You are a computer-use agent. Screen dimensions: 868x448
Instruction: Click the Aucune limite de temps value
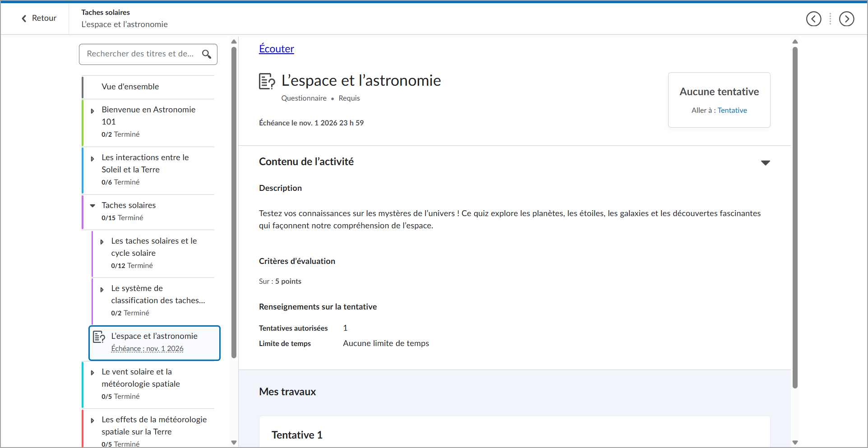point(386,343)
